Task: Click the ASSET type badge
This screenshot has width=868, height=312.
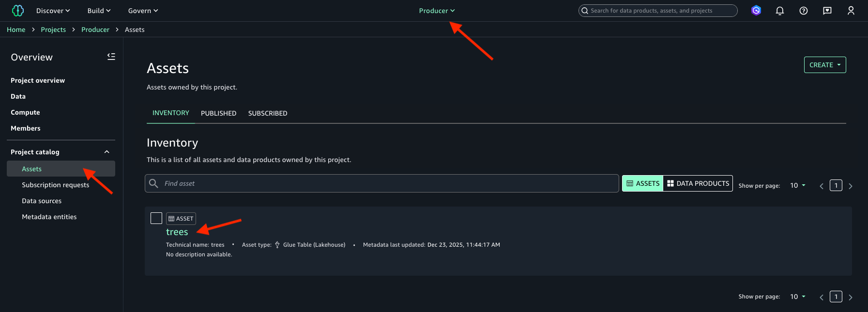Action: (181, 219)
